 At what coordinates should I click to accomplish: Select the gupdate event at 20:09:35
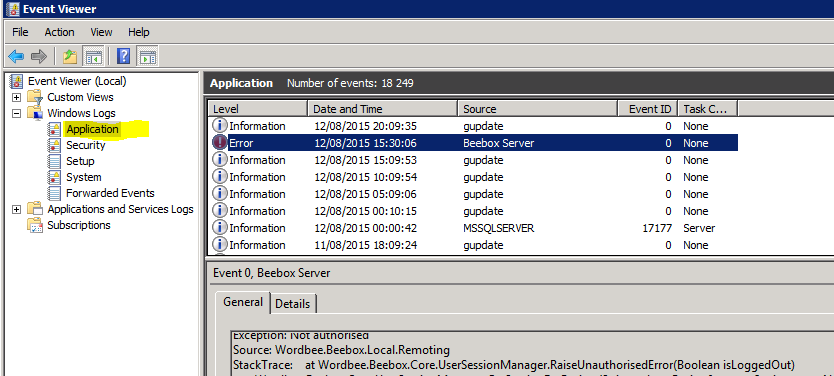coord(472,126)
